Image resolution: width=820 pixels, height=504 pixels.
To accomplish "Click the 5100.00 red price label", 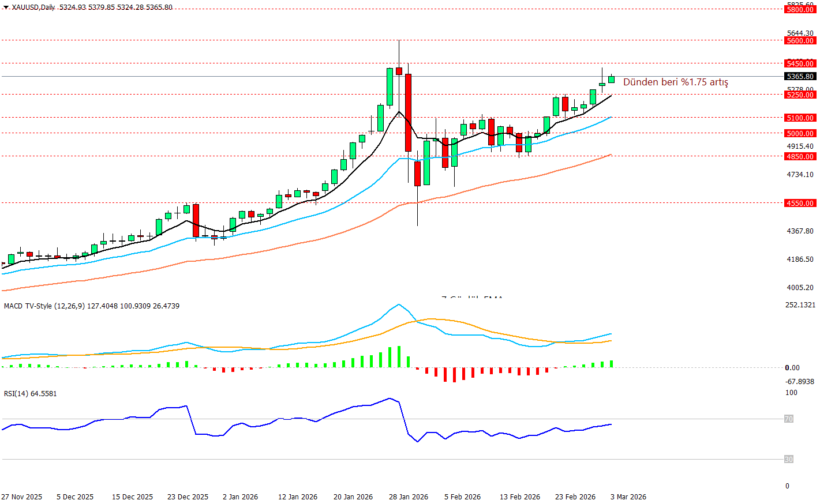I will pyautogui.click(x=800, y=118).
